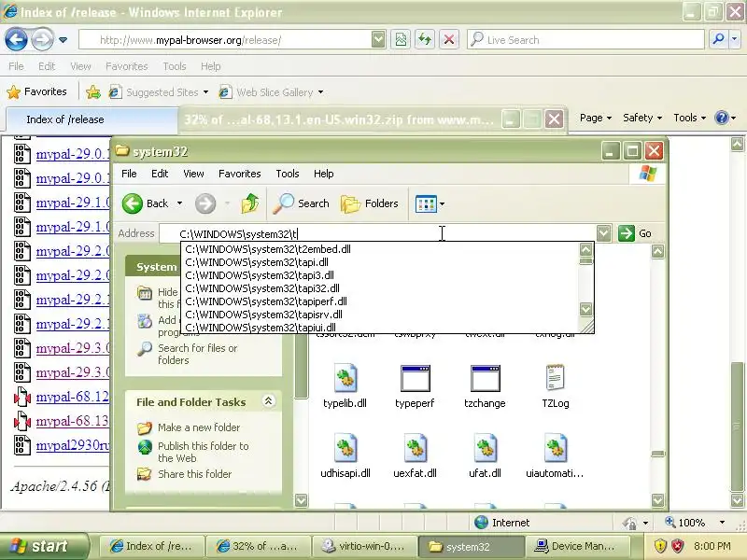Image resolution: width=747 pixels, height=560 pixels.
Task: Open IE recent pages dropdown arrow
Action: point(63,40)
